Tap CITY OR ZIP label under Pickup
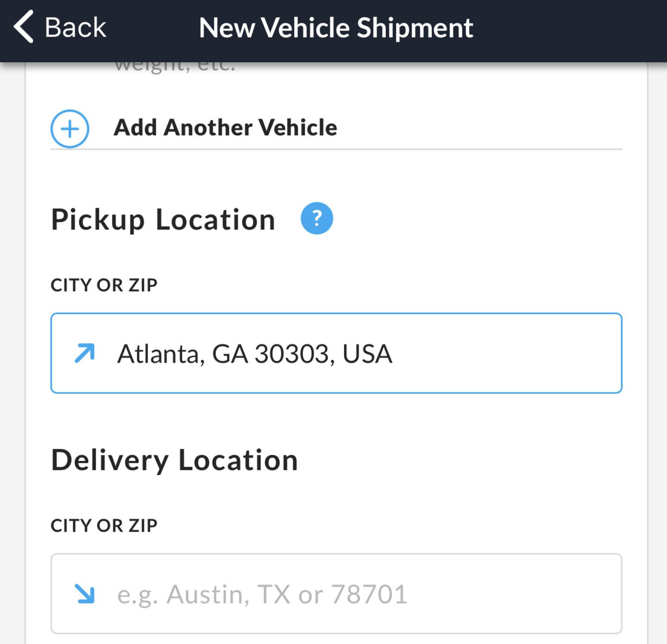Screen dimensions: 667x644 click(x=104, y=285)
